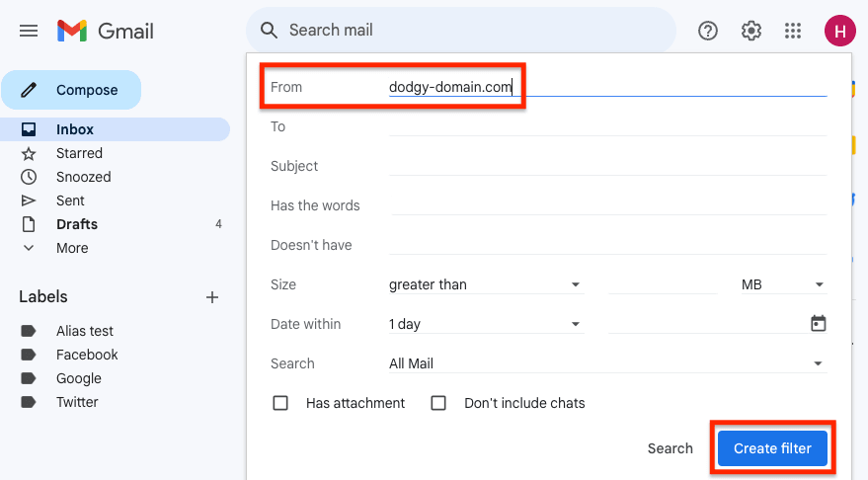
Task: Click the Alias test label icon
Action: 29,331
